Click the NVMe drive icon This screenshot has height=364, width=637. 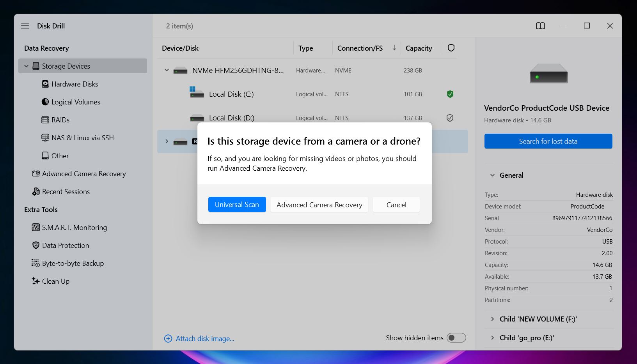pyautogui.click(x=180, y=71)
